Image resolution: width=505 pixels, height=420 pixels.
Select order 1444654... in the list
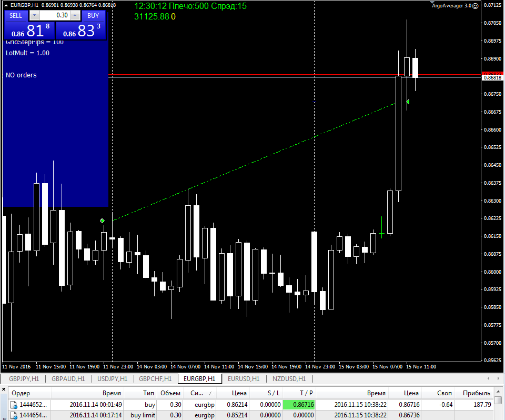[33, 415]
